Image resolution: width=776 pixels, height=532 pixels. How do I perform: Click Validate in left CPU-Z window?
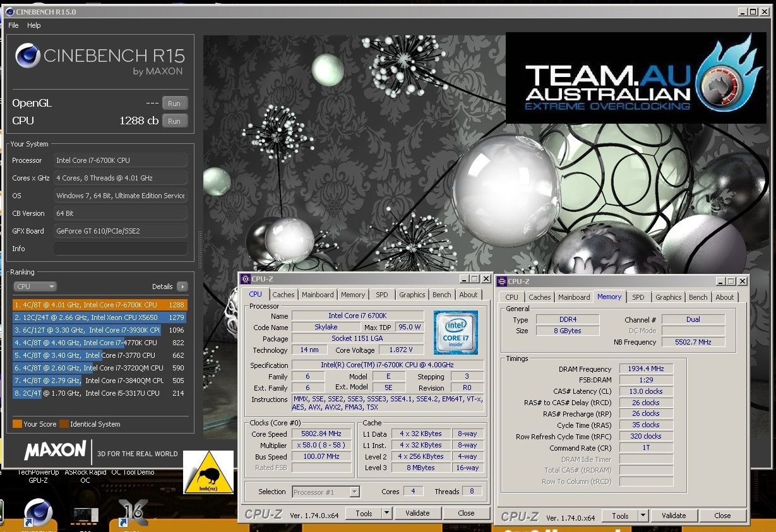[x=417, y=514]
